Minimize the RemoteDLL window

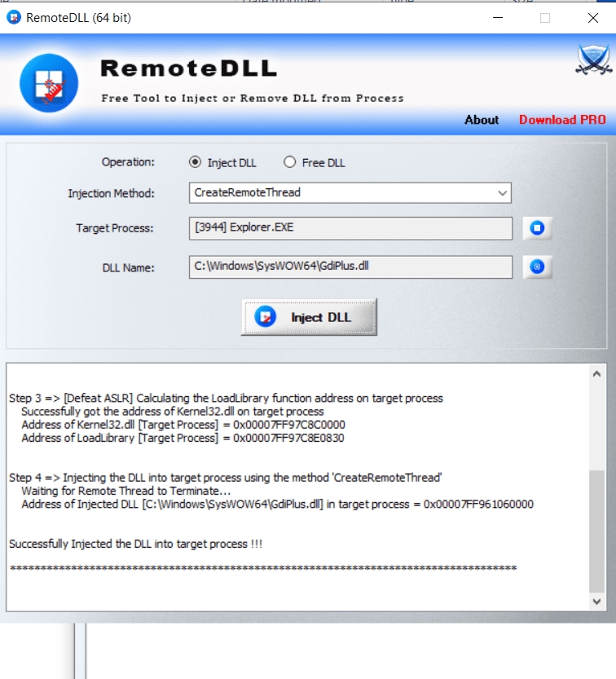click(498, 18)
